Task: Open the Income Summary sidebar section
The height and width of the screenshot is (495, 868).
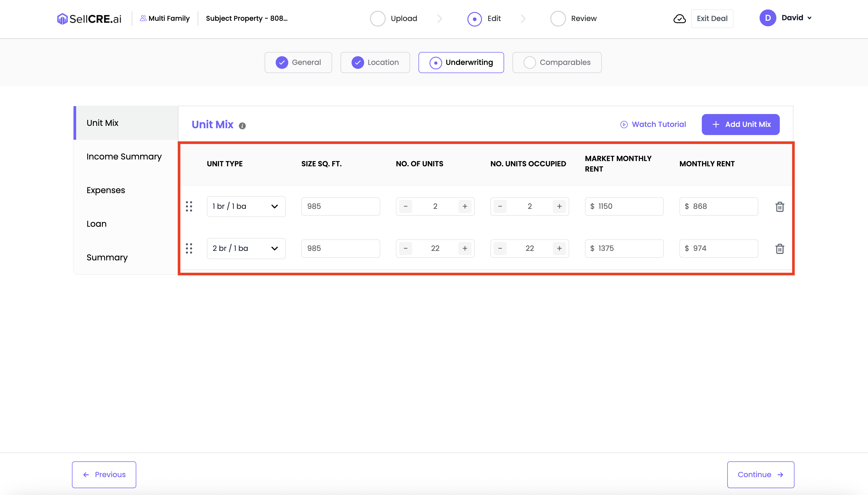Action: coord(124,157)
